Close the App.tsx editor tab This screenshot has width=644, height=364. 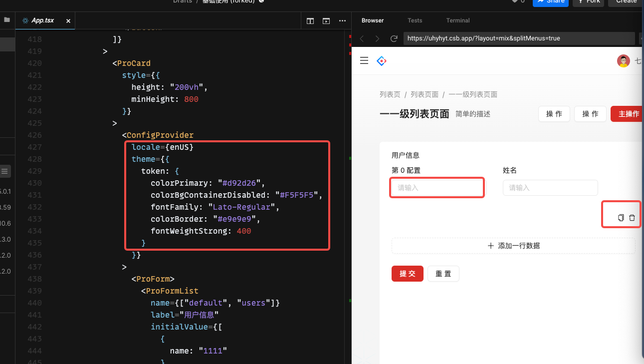(68, 21)
